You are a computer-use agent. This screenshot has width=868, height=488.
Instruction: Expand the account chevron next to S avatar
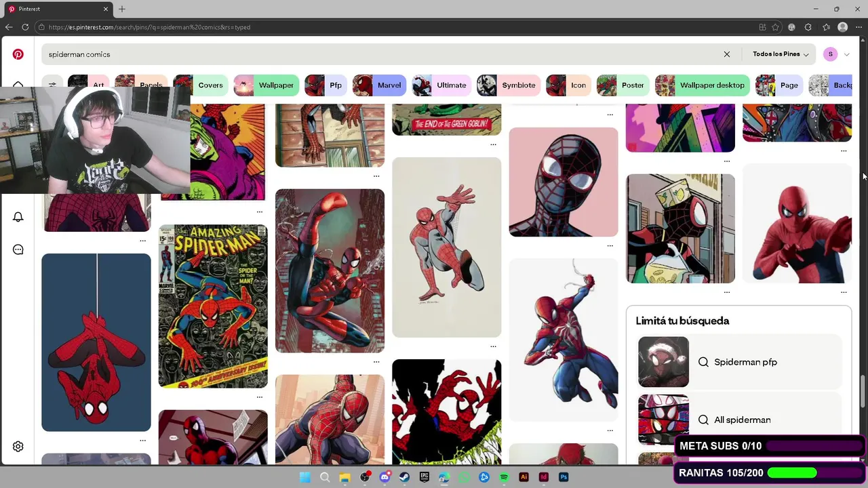[846, 54]
